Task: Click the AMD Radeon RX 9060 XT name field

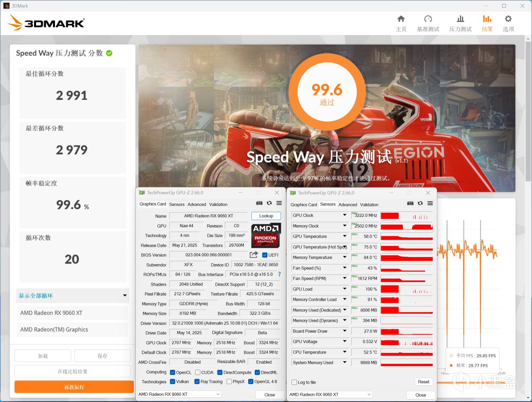Action: [209, 216]
